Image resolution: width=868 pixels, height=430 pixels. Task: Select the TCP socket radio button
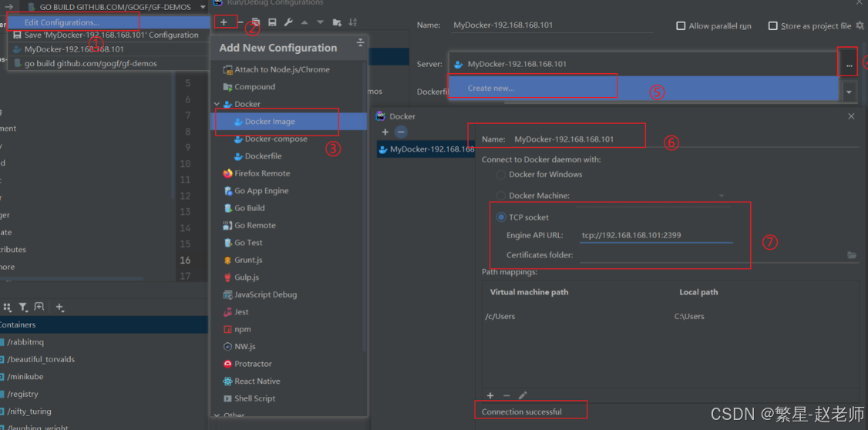(x=501, y=217)
